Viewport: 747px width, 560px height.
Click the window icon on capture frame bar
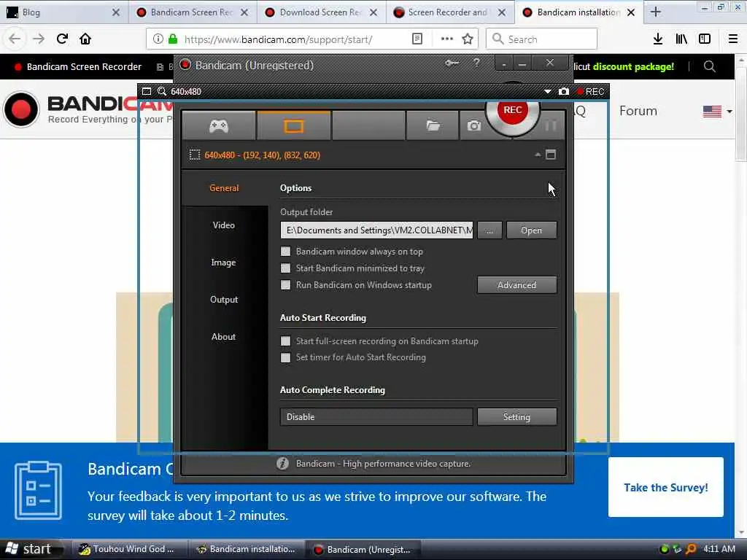(x=147, y=91)
